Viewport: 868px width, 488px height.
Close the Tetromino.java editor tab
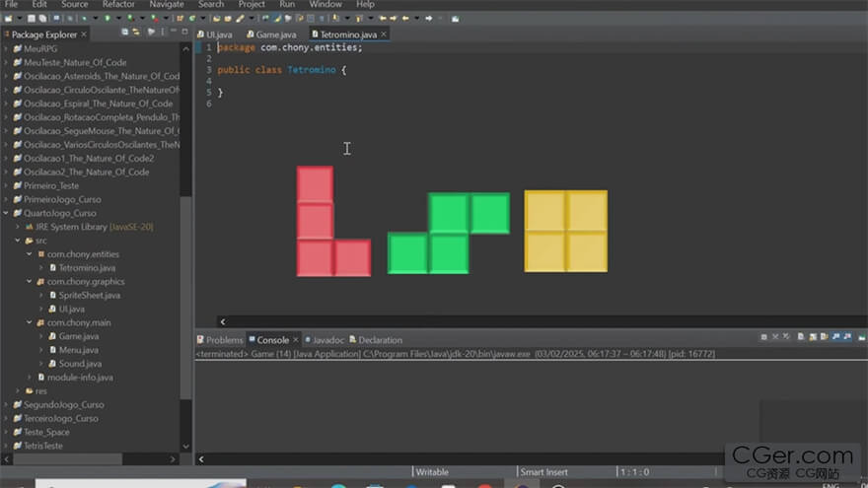[x=385, y=35]
